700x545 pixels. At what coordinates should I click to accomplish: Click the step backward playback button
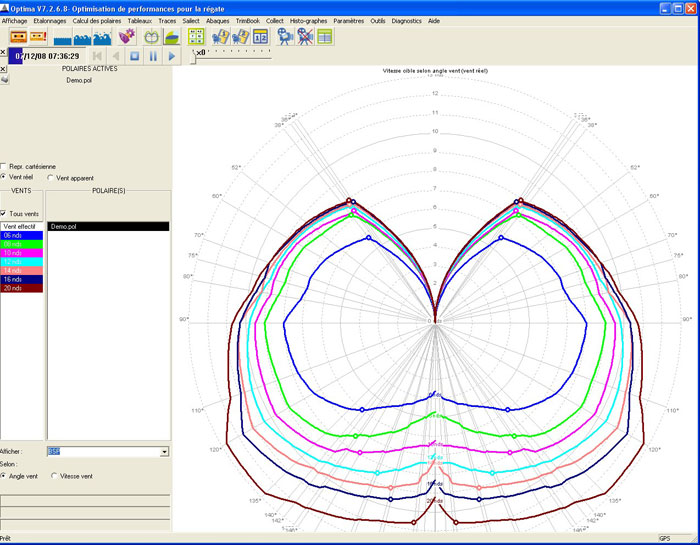pos(116,56)
